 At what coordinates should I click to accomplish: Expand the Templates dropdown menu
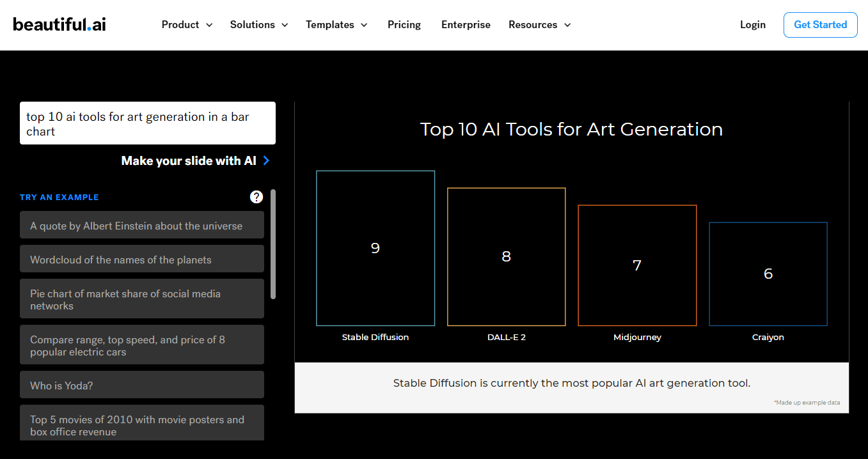pos(336,24)
